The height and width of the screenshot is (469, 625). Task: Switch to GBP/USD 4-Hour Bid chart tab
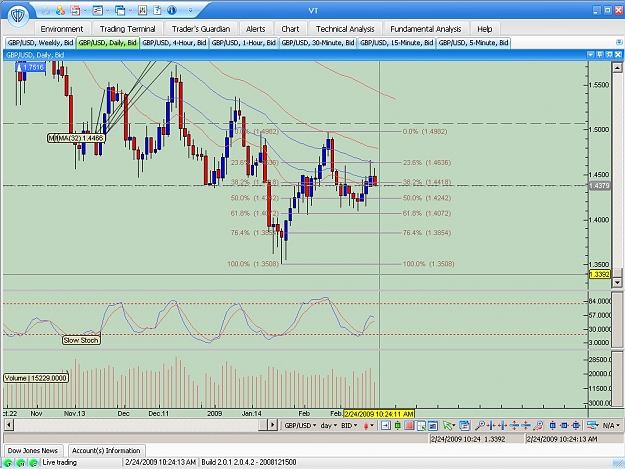click(174, 43)
